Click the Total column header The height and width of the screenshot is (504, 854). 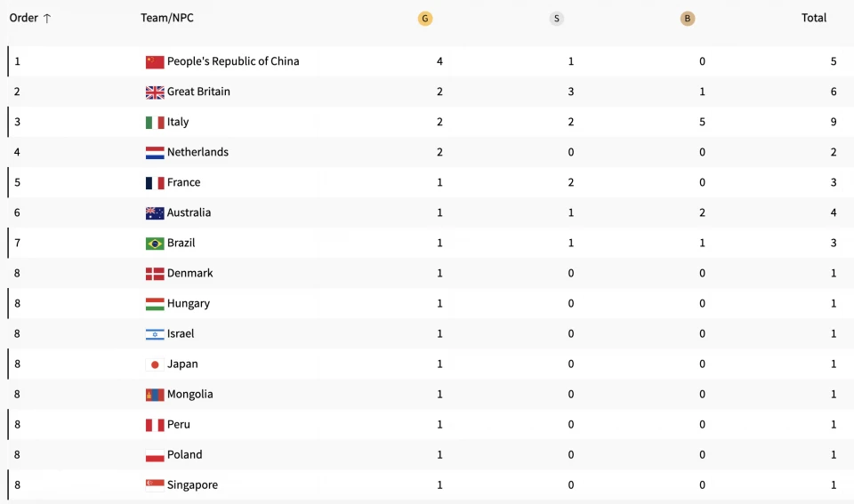point(814,18)
